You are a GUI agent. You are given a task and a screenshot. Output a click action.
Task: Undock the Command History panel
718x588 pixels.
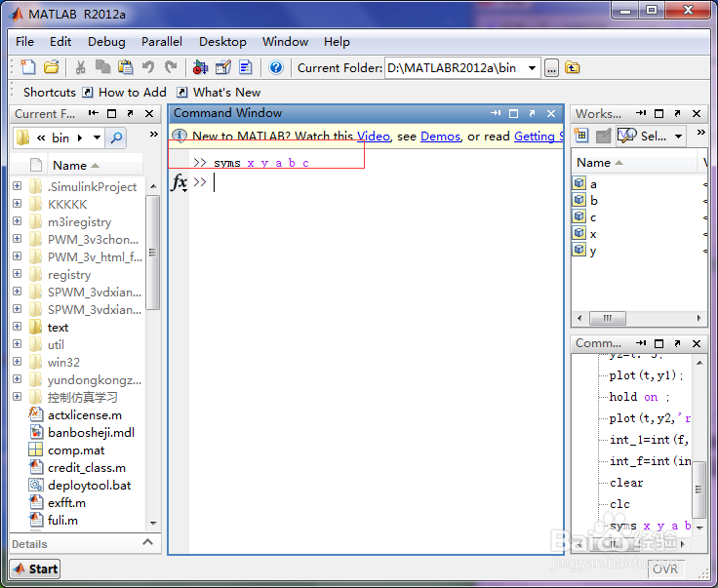pyautogui.click(x=677, y=343)
